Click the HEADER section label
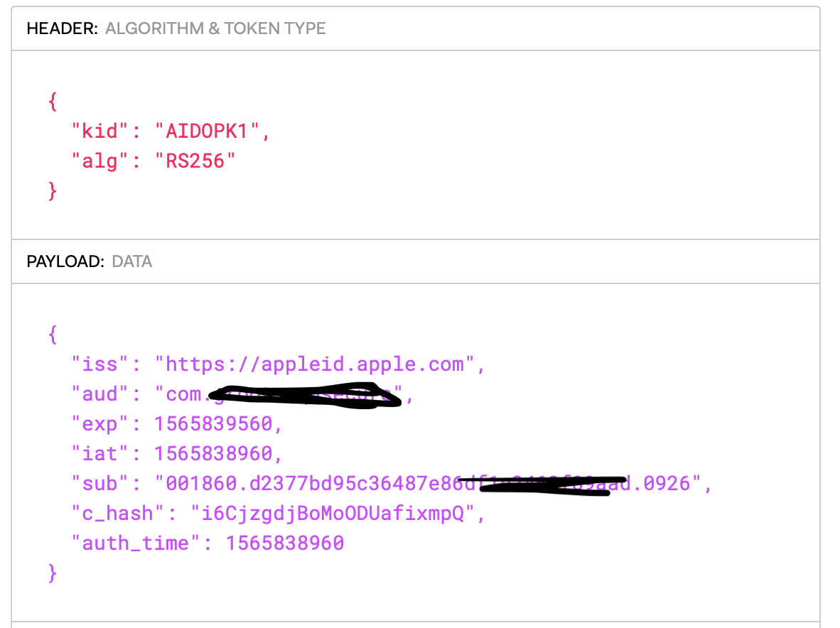Viewport: 840px width, 628px height. tap(62, 28)
